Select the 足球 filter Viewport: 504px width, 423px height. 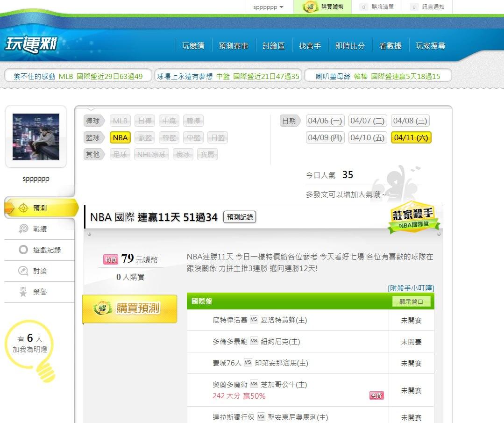[x=120, y=154]
